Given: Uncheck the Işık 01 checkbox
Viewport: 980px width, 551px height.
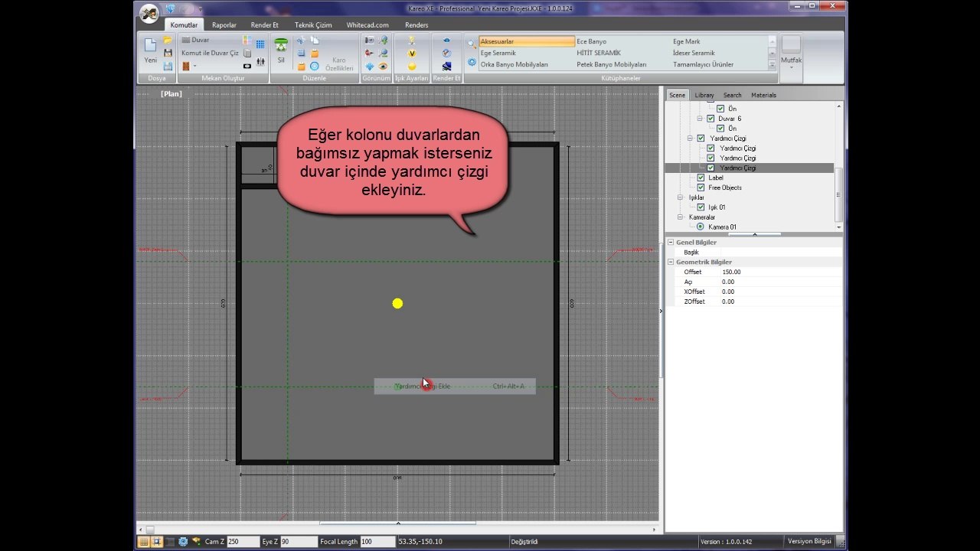Looking at the screenshot, I should coord(701,207).
